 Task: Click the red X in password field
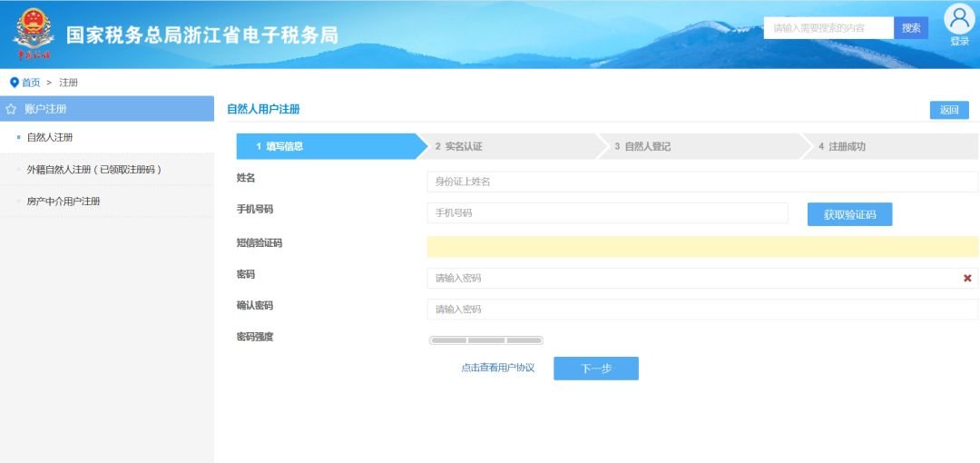(967, 278)
